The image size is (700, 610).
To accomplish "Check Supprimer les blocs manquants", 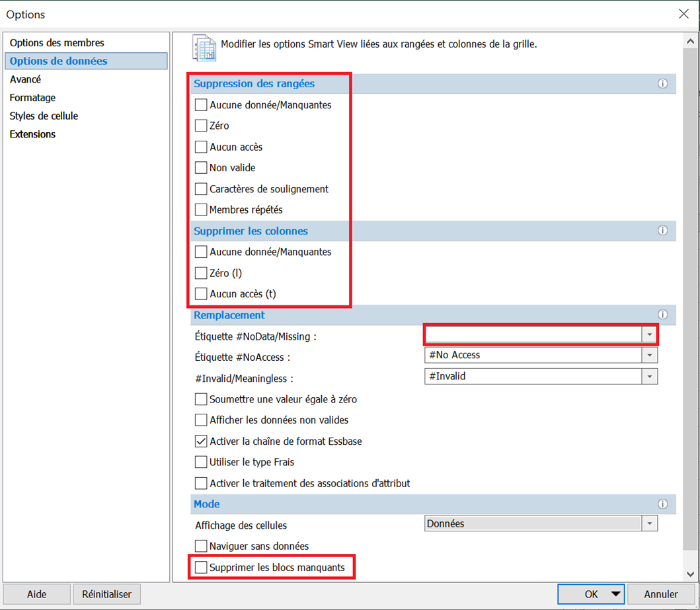I will point(201,568).
